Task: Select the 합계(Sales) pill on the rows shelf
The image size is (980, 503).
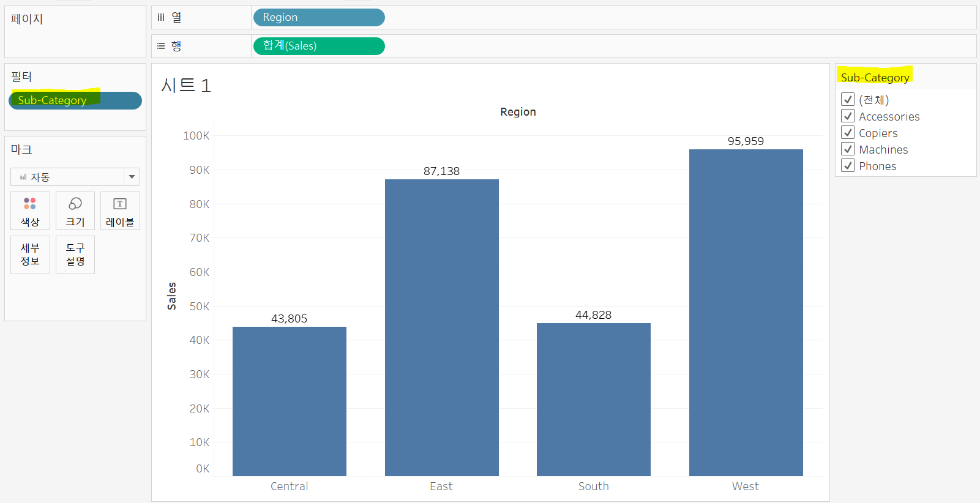Action: (319, 46)
